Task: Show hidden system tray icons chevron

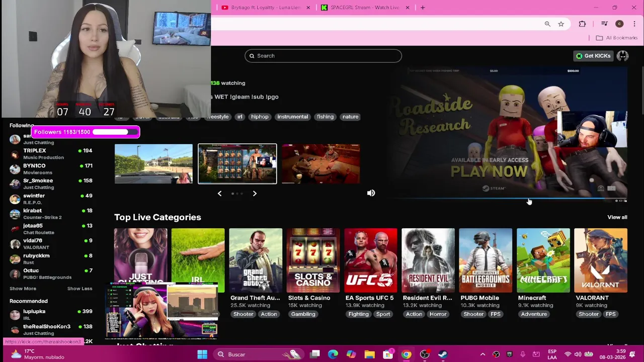Action: click(482, 354)
